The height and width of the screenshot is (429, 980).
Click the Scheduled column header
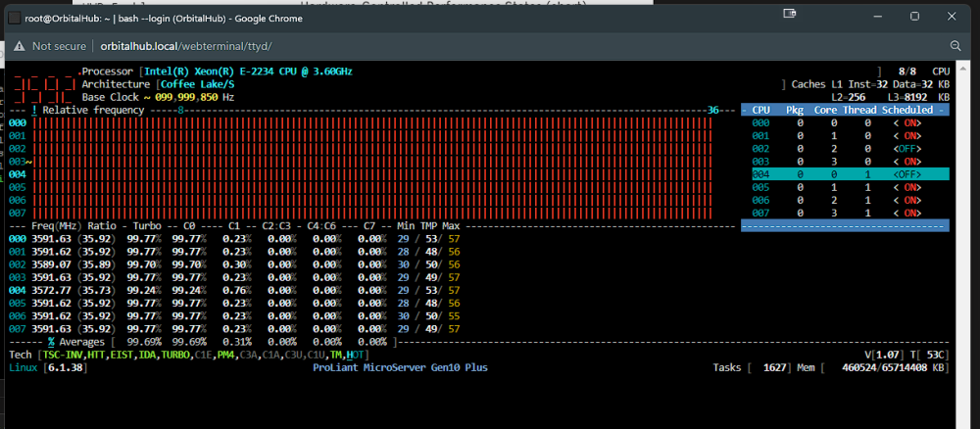pyautogui.click(x=907, y=110)
